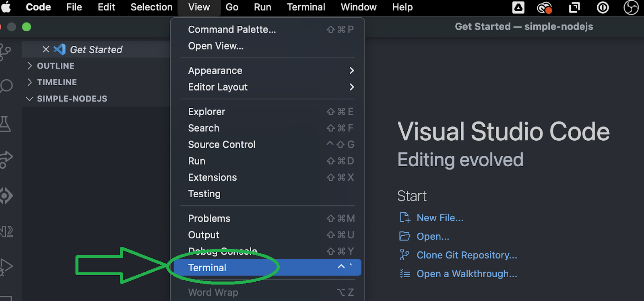This screenshot has width=644, height=301.
Task: Select Source Control in the View menu
Action: tap(268, 144)
